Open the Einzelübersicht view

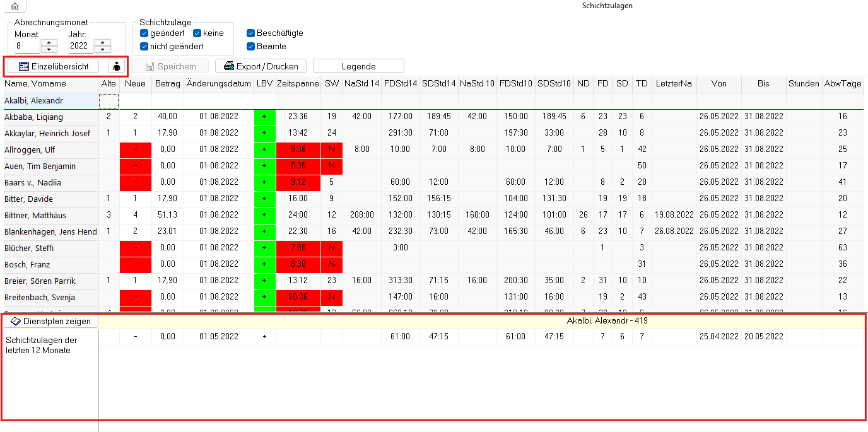54,66
